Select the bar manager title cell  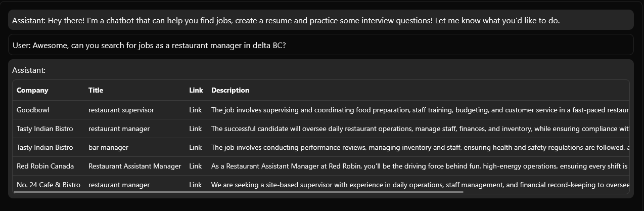[108, 147]
